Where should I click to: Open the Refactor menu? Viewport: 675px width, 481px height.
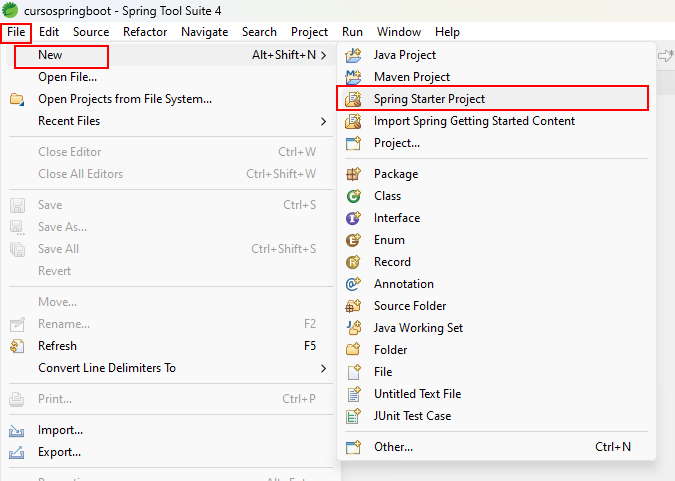click(x=145, y=32)
